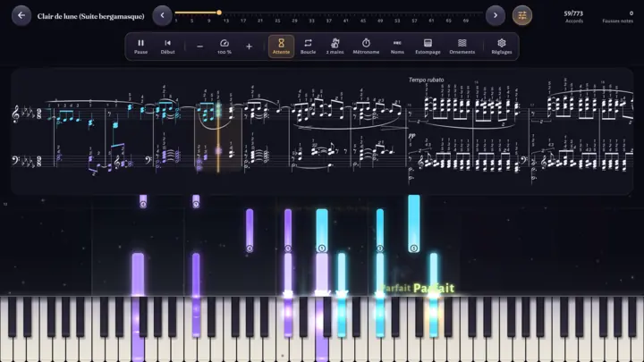644x362 pixels.
Task: Click the treble clef in the score
Action: click(x=16, y=114)
